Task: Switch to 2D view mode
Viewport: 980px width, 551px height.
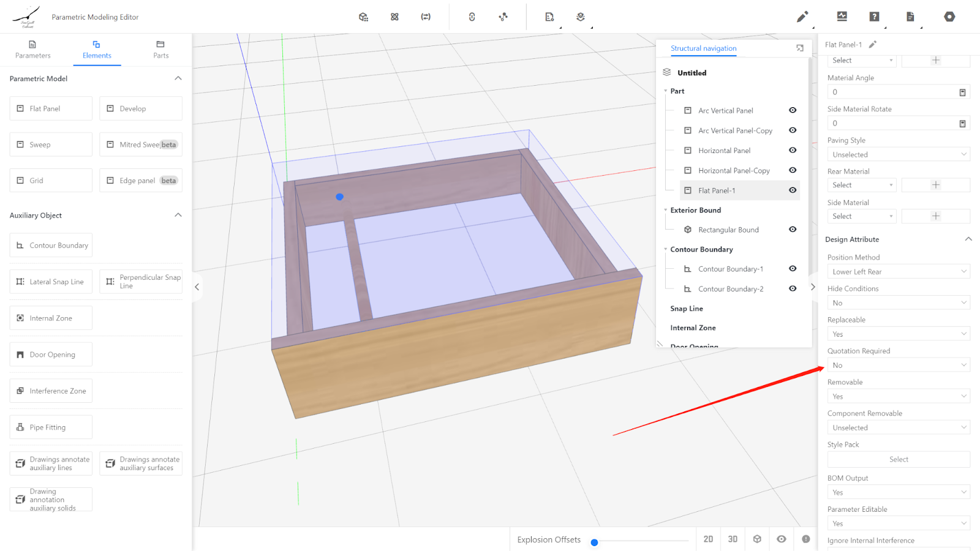Action: 708,539
